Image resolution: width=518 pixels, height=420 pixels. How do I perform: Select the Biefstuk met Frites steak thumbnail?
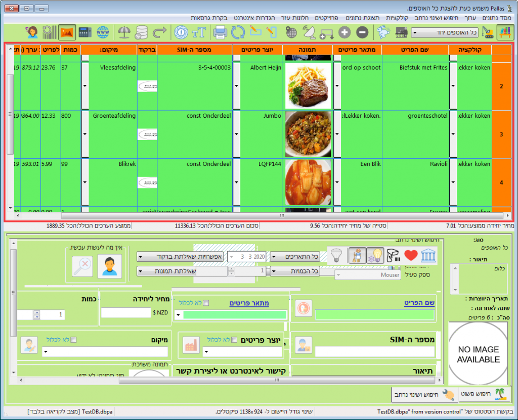pyautogui.click(x=308, y=86)
